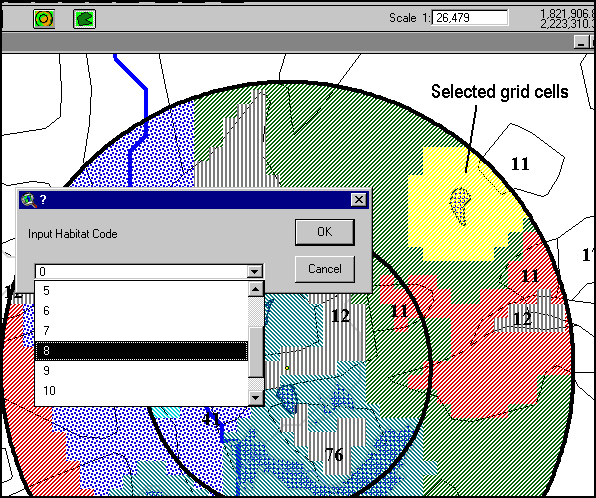Click the Scale 1: value field

coord(470,17)
